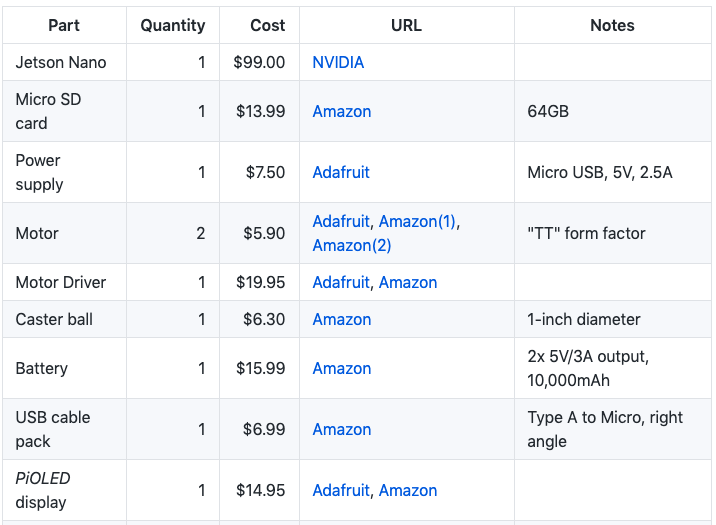Click the Jetson Nano $99.00 cost cell
The image size is (716, 525).
[259, 62]
